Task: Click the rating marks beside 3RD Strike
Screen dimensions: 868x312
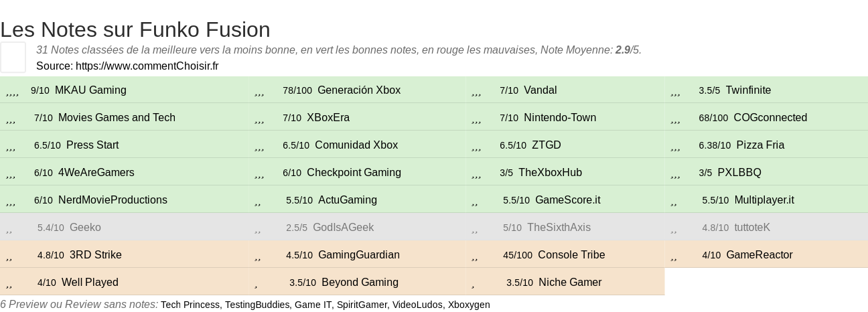Action: pos(9,256)
